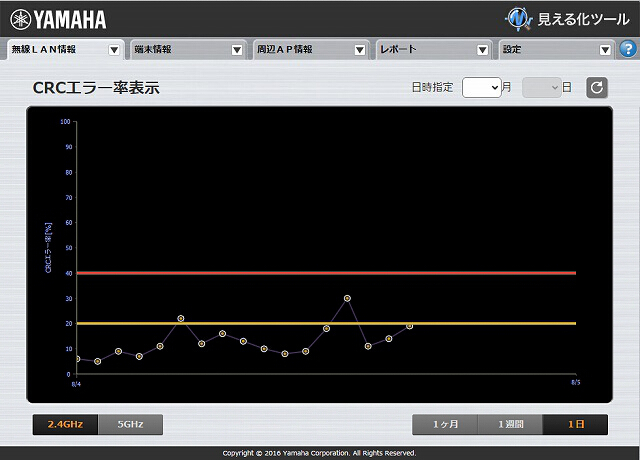Expand the 周辺AP情報 menu arrow
The width and height of the screenshot is (640, 460).
(360, 50)
